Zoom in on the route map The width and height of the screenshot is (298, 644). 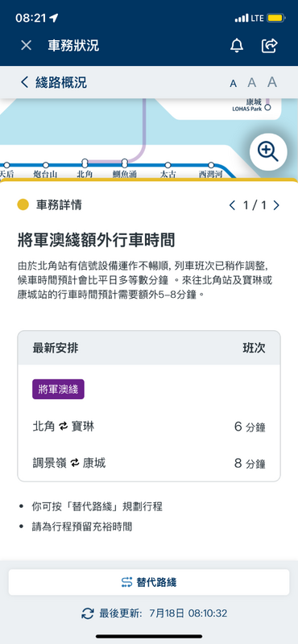click(x=268, y=151)
